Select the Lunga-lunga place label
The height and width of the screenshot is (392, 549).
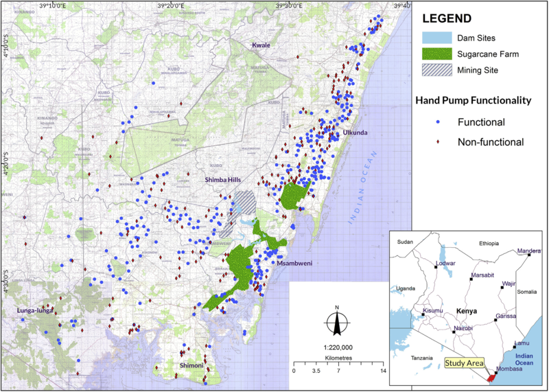tap(35, 311)
